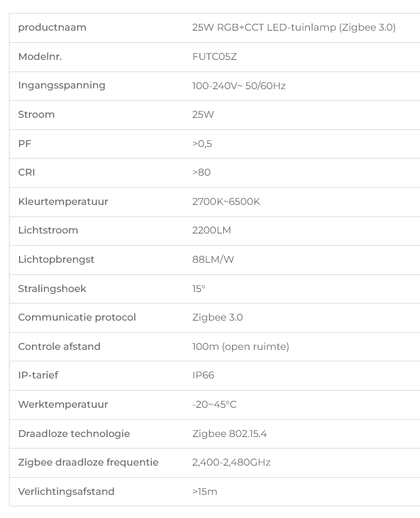Click the PF value >0,5
This screenshot has height=518, width=420.
click(202, 144)
